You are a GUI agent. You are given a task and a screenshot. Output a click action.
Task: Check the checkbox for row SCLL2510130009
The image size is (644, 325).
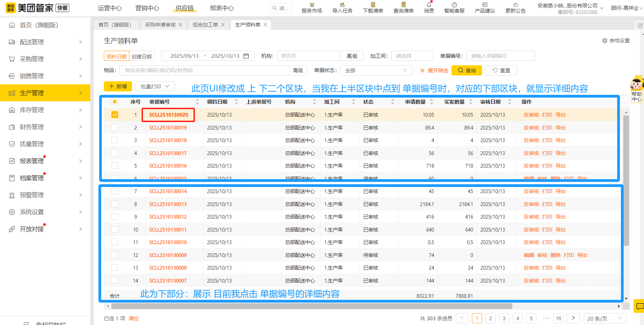pyautogui.click(x=115, y=255)
